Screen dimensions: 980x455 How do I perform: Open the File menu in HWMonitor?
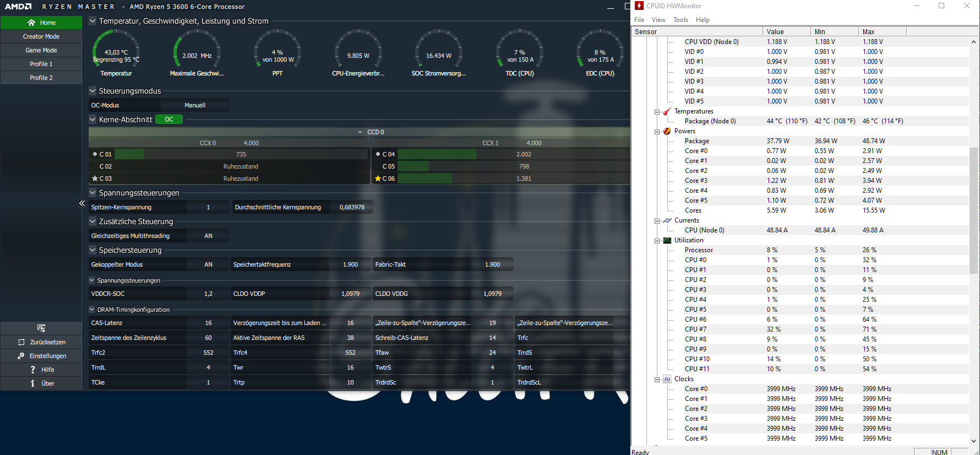tap(639, 20)
